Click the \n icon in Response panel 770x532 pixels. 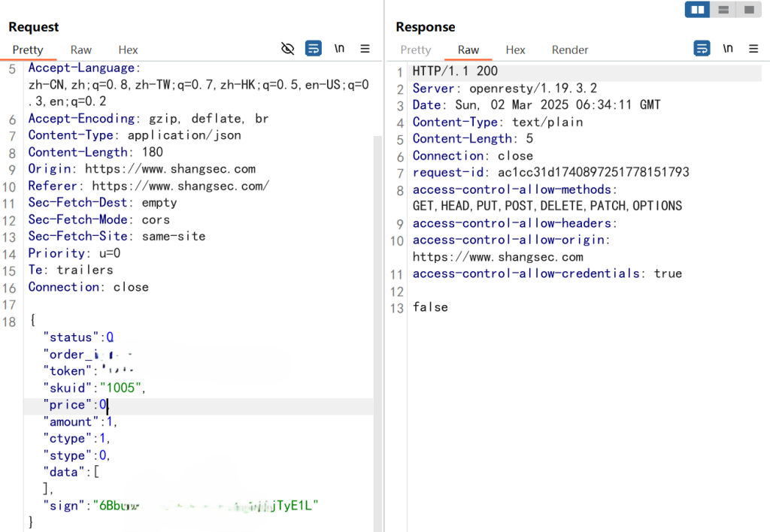(727, 49)
